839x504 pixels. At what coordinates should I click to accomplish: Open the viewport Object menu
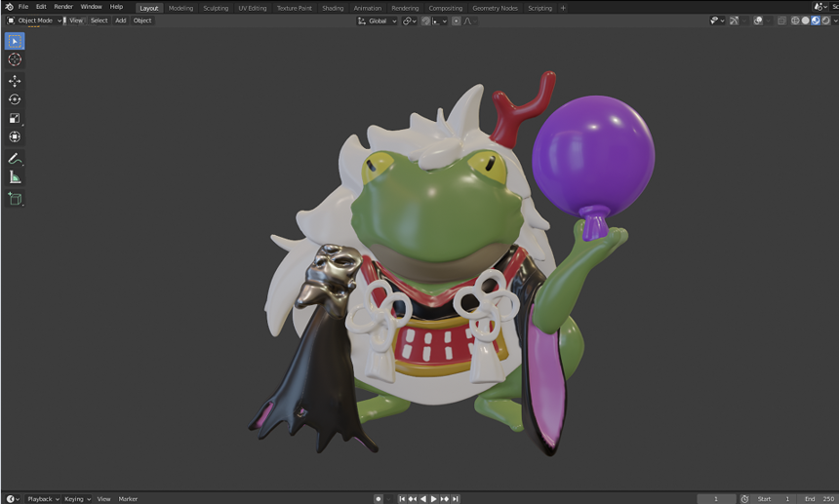[x=142, y=20]
